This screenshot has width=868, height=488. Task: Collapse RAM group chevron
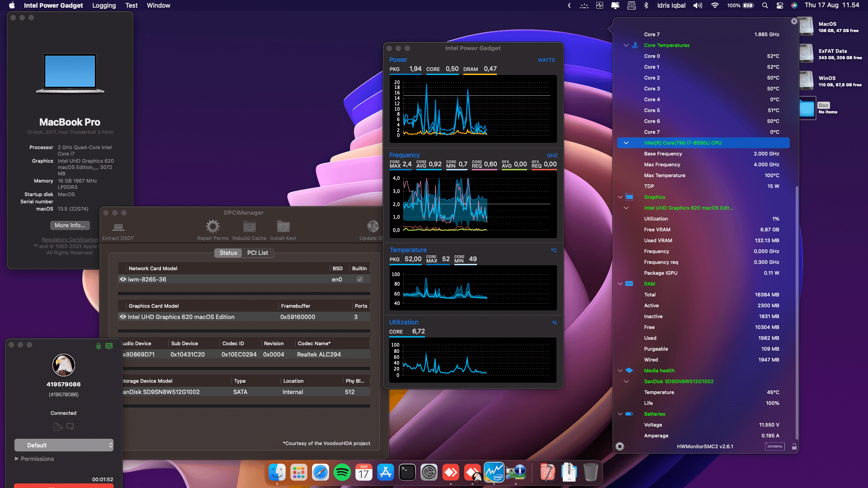click(620, 284)
